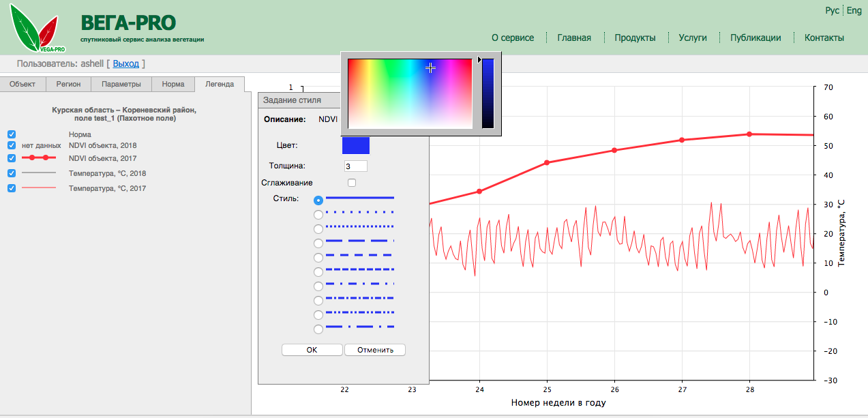The width and height of the screenshot is (868, 418).
Task: Uncheck the NDVI объекта, 2018 checkbox
Action: pyautogui.click(x=12, y=145)
